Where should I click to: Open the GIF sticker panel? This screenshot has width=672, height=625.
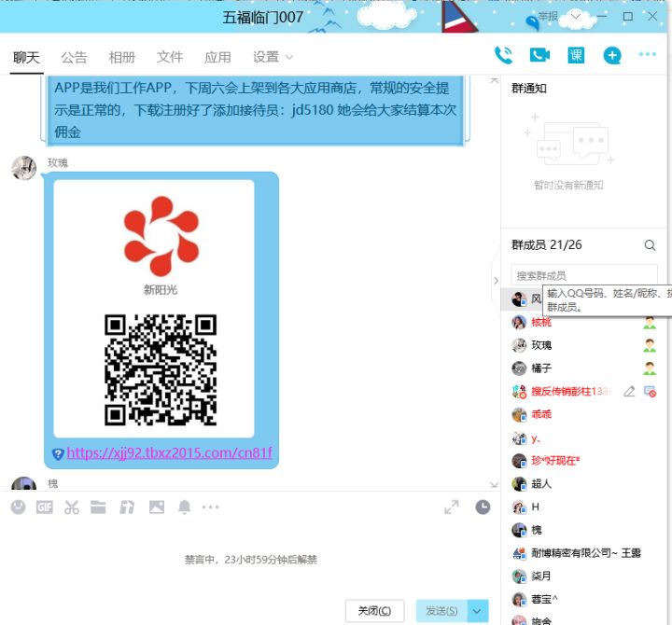(x=45, y=507)
